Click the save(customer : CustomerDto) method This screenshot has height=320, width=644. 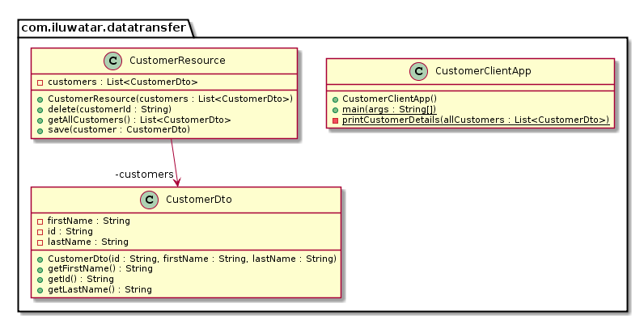[x=119, y=129]
